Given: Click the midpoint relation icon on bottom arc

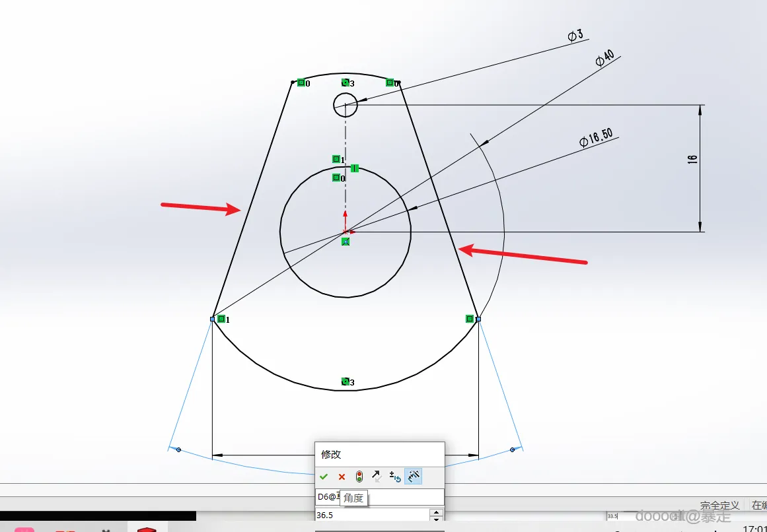Looking at the screenshot, I should click(x=346, y=382).
